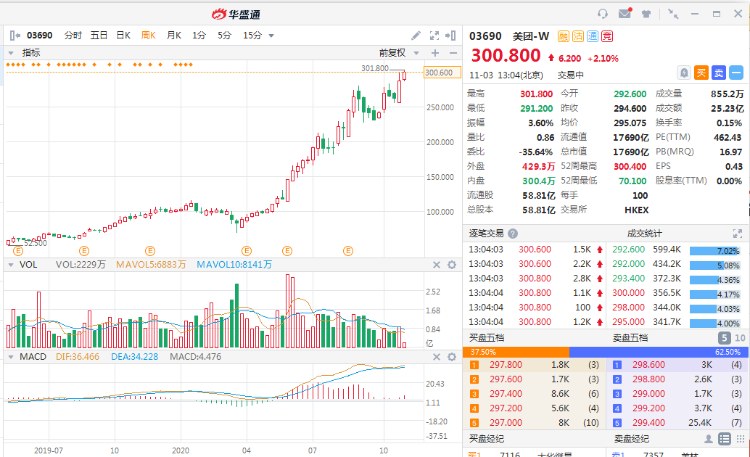Open the 成交统计 trade statistics tab
The image size is (750, 457).
coord(644,234)
